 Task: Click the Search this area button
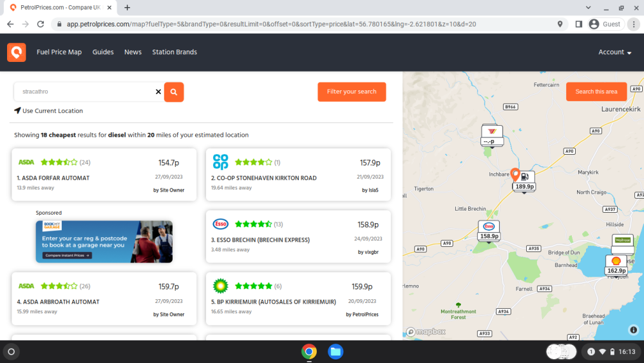point(596,92)
